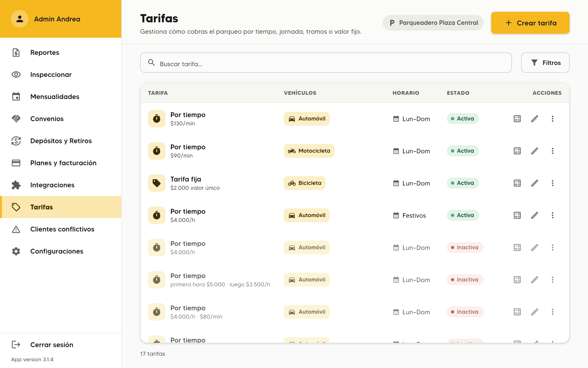Edit the Festivos $4.000/h tarifa
Image resolution: width=588 pixels, height=368 pixels.
(x=535, y=215)
